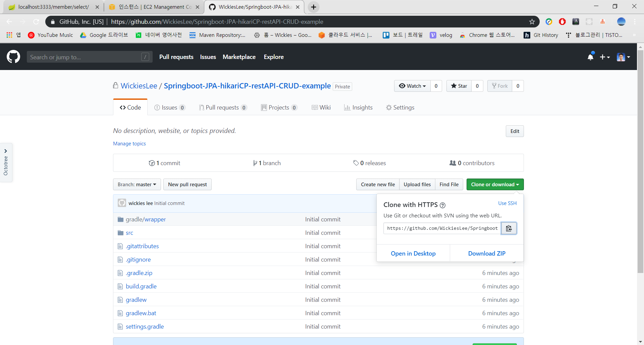Click the help icon beside Clone with HTTPS

[x=442, y=205]
